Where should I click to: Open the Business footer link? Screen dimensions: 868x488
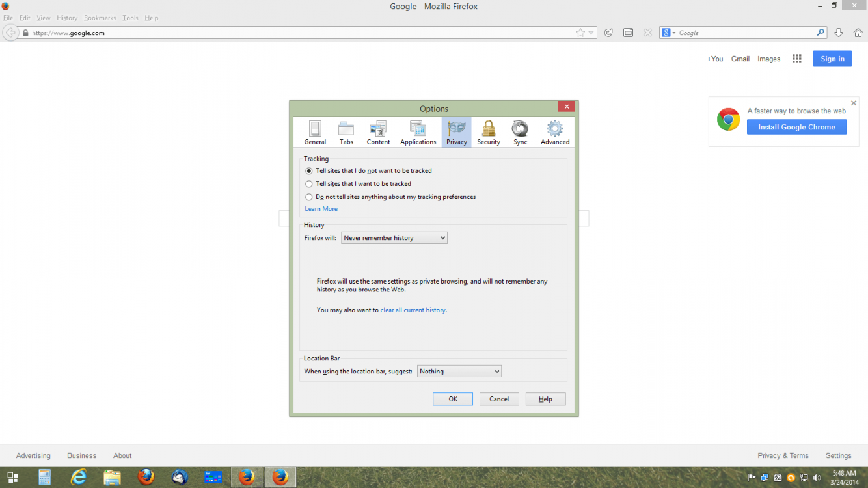81,456
